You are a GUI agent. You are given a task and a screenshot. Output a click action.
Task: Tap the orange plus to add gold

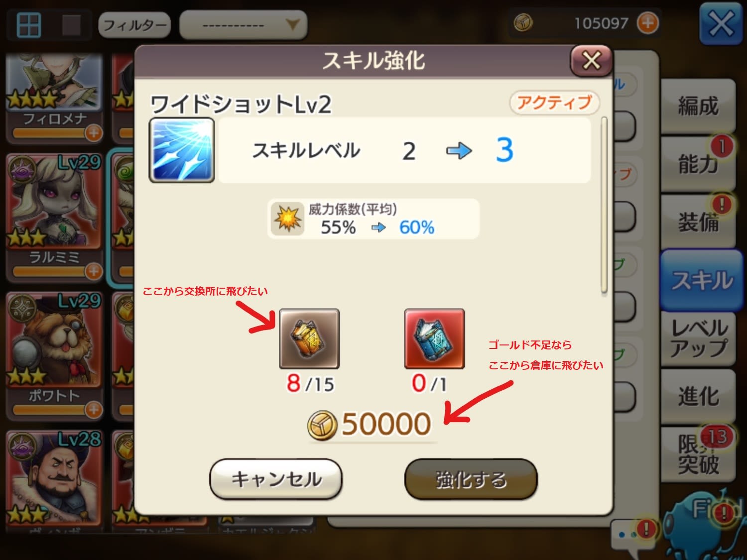(648, 23)
